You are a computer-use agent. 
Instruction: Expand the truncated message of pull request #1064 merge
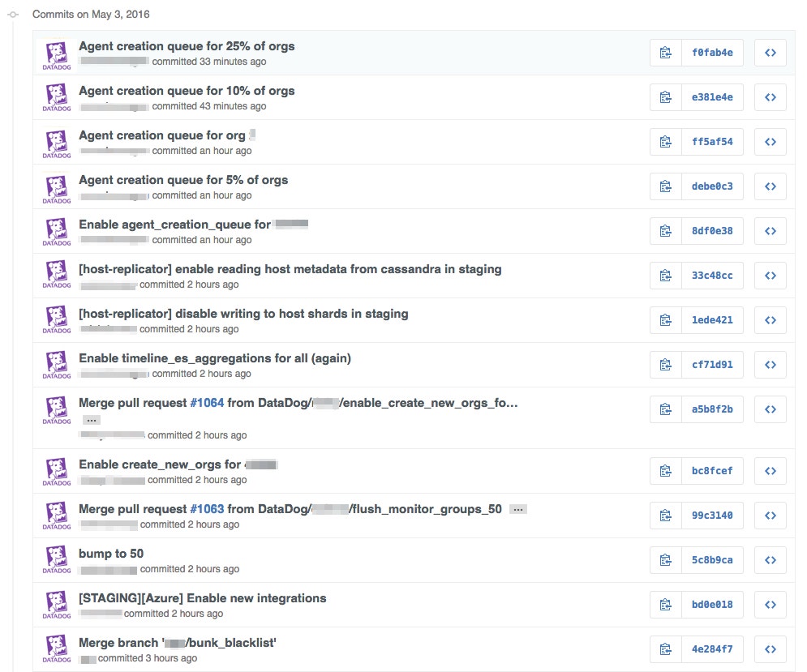pyautogui.click(x=91, y=419)
